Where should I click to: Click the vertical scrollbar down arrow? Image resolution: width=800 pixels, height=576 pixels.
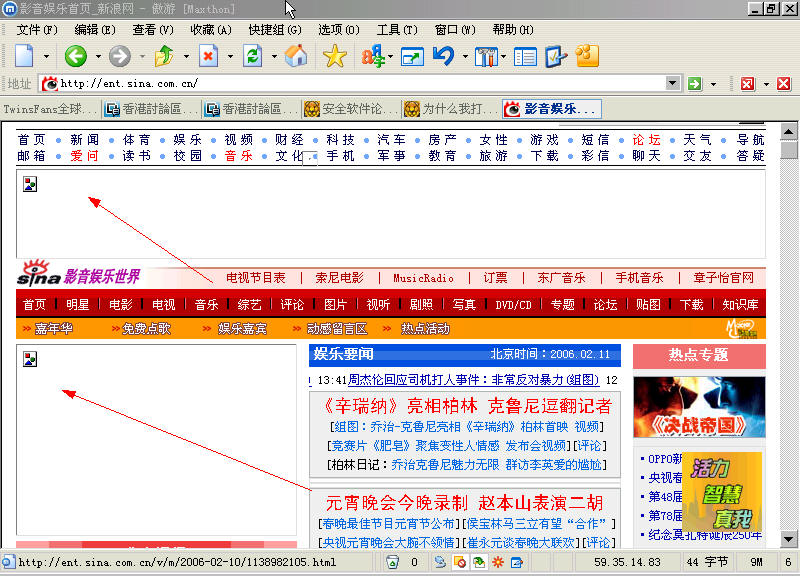tap(788, 539)
